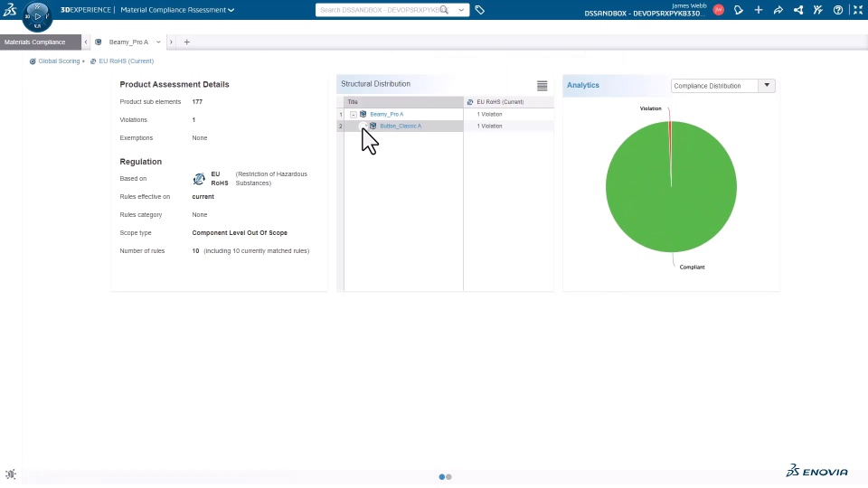Click the Beamy_Pro A product icon in tree

(x=363, y=114)
